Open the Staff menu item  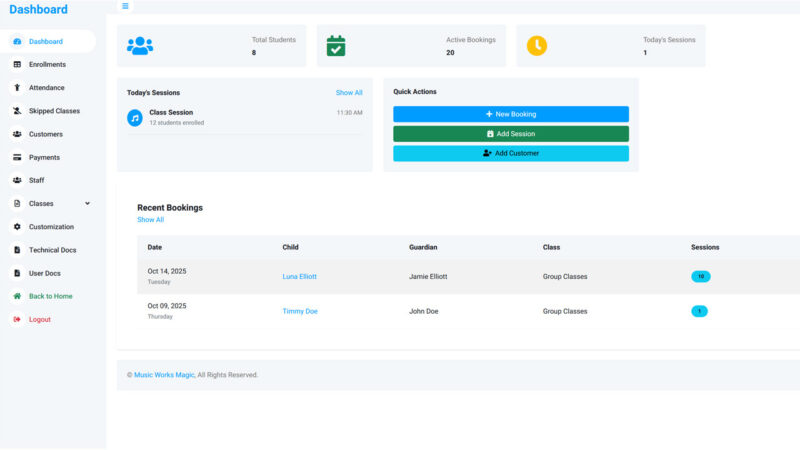pyautogui.click(x=36, y=180)
